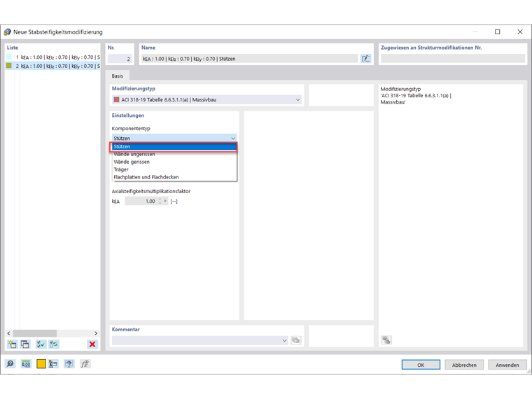Click the Anwenden button
532x399 pixels.
507,365
